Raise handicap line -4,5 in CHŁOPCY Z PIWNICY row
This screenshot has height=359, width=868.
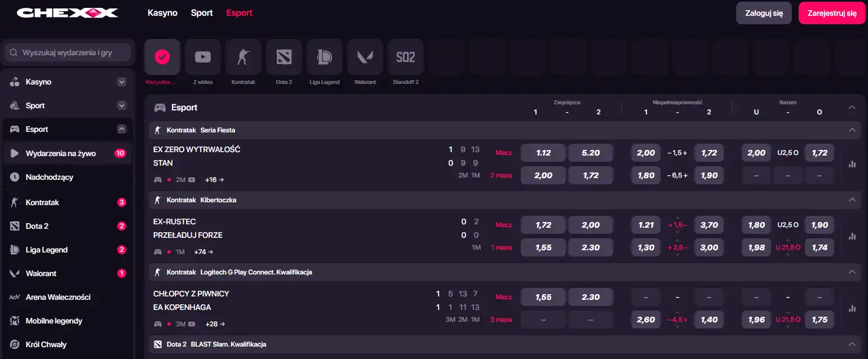tap(677, 313)
